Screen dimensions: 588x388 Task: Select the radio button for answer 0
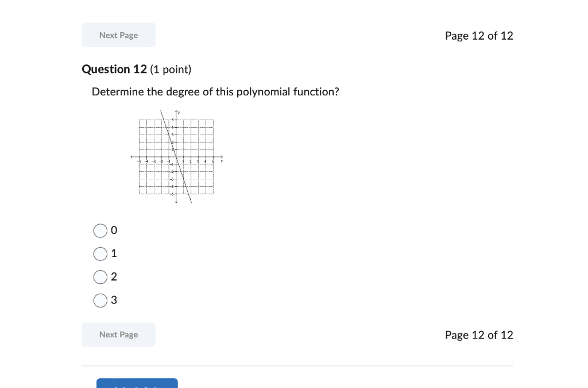100,231
